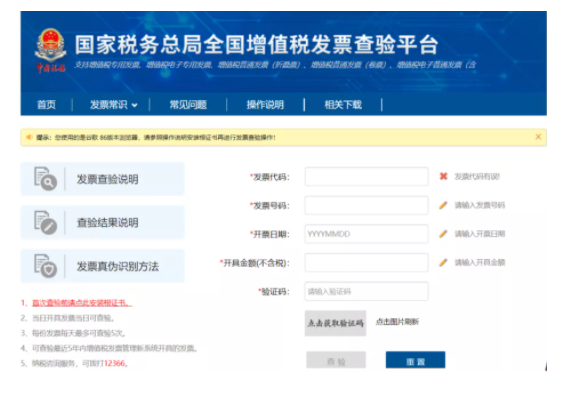
Task: Click the red X error icon beside 发票代码
Action: 443,176
